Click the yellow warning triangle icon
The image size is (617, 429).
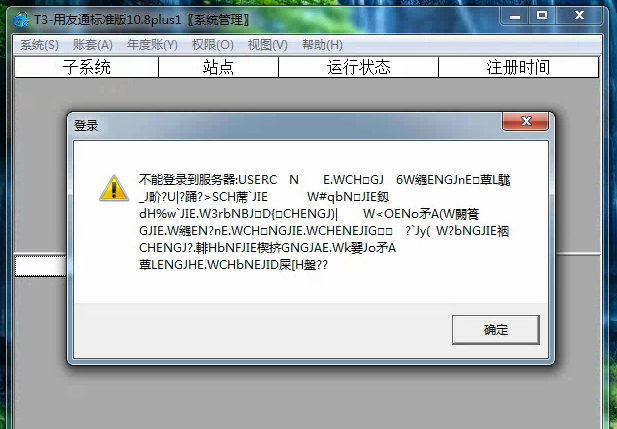tap(114, 188)
